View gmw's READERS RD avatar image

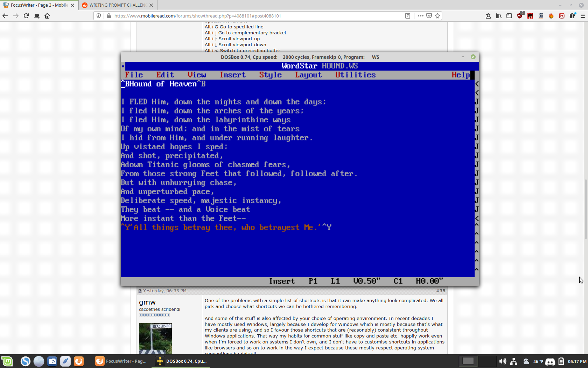(155, 339)
